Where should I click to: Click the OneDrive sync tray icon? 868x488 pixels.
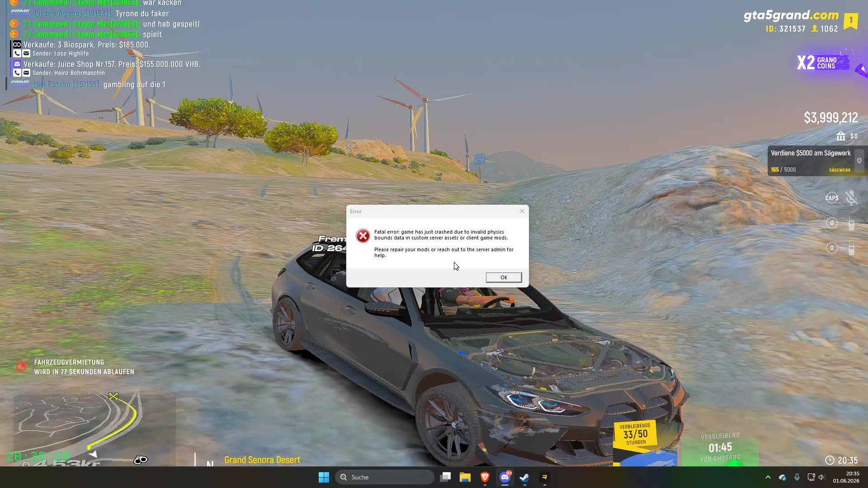click(783, 477)
